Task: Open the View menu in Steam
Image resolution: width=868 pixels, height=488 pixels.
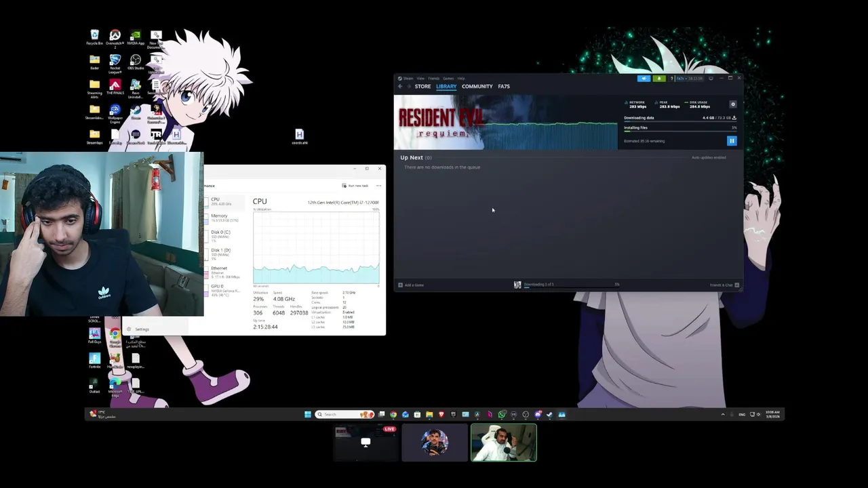Action: (420, 79)
